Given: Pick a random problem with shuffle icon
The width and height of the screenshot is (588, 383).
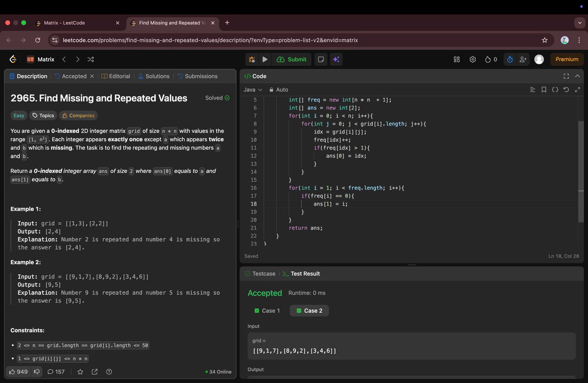Looking at the screenshot, I should click(91, 59).
